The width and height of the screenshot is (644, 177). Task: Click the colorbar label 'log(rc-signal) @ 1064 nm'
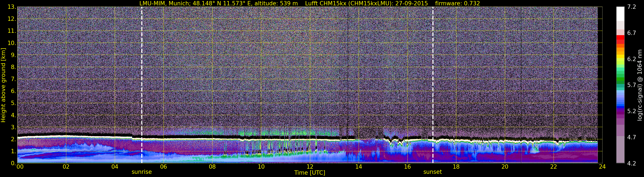click(640, 85)
